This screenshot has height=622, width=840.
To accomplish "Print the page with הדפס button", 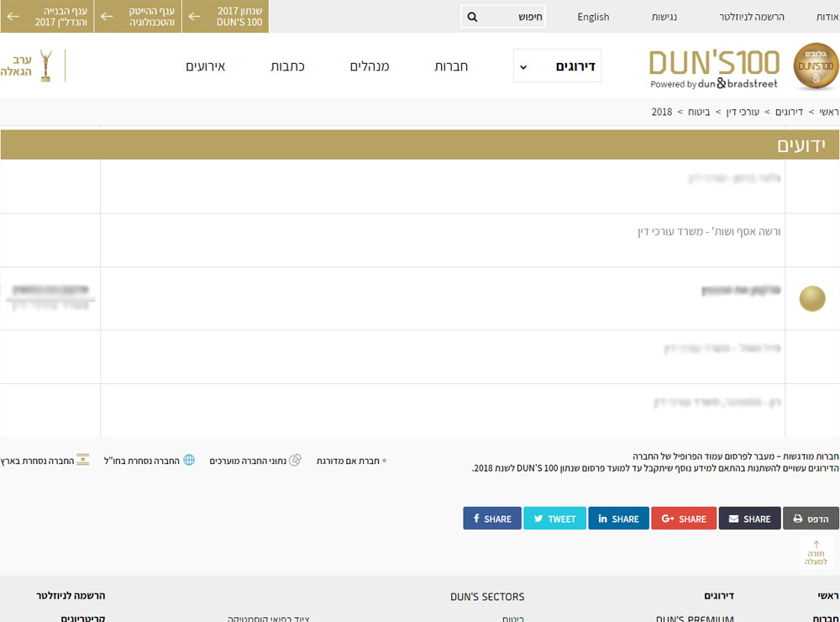I will pos(811,519).
